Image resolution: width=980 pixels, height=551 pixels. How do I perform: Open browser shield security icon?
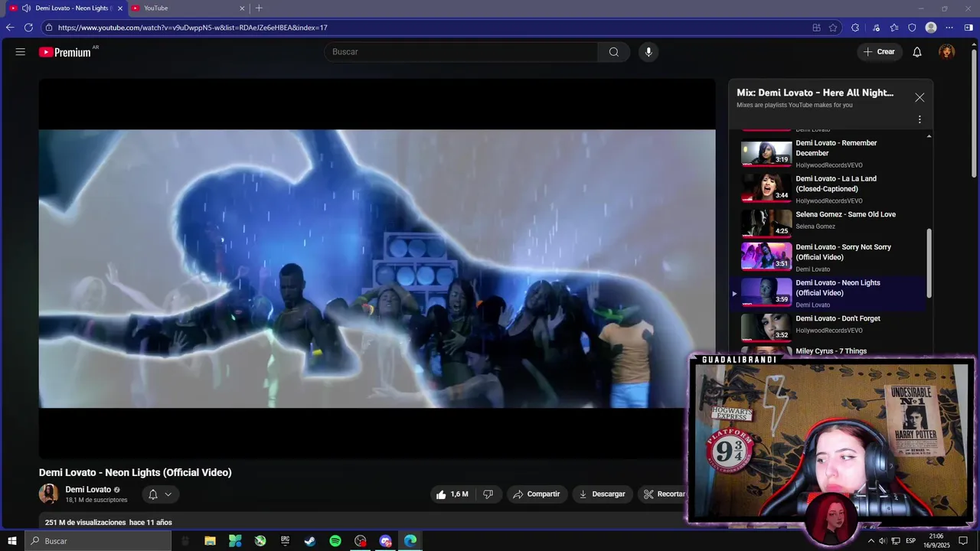912,28
